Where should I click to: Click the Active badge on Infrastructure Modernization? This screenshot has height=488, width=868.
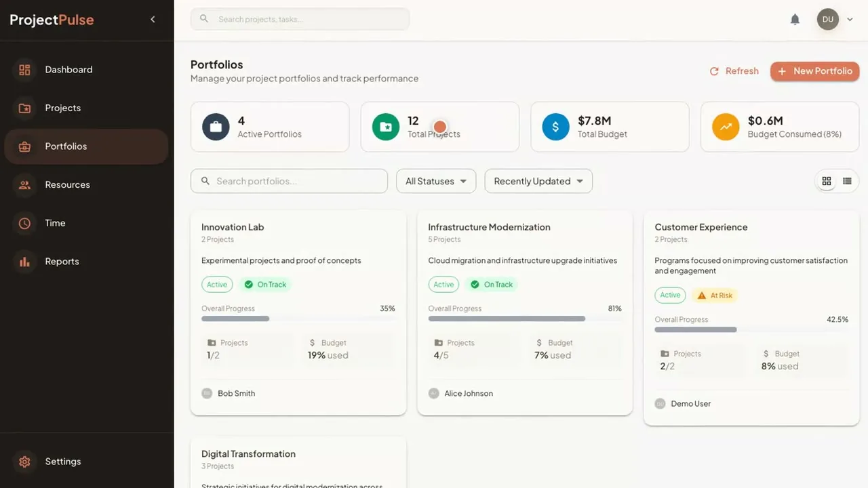click(443, 285)
